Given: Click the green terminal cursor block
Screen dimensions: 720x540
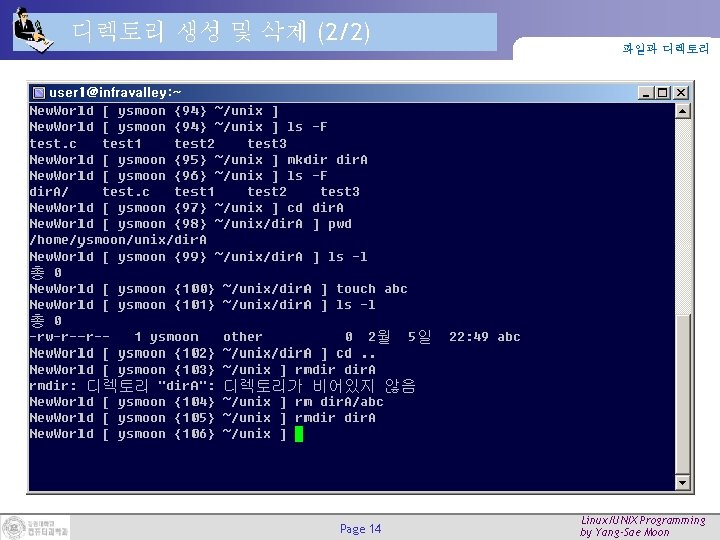Looking at the screenshot, I should tap(299, 434).
